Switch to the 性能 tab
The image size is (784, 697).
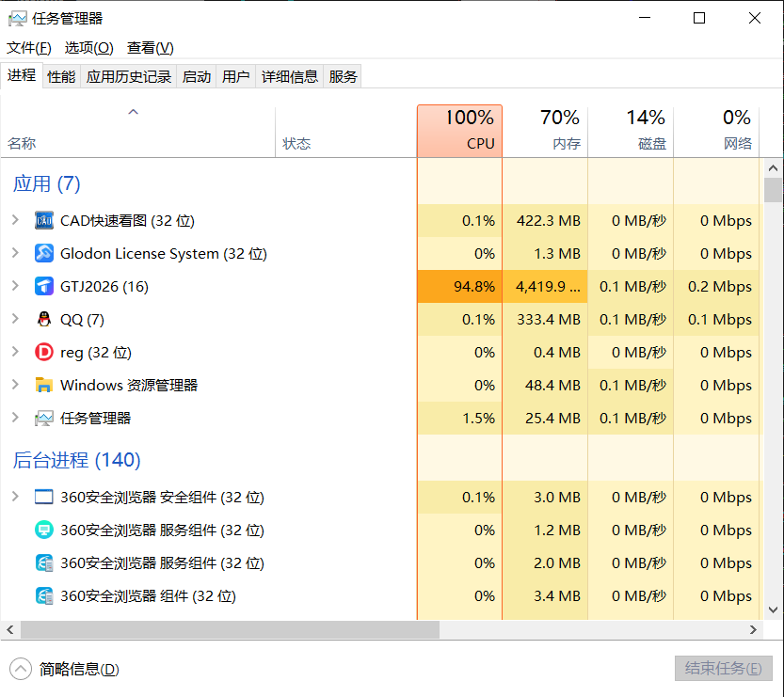click(61, 76)
